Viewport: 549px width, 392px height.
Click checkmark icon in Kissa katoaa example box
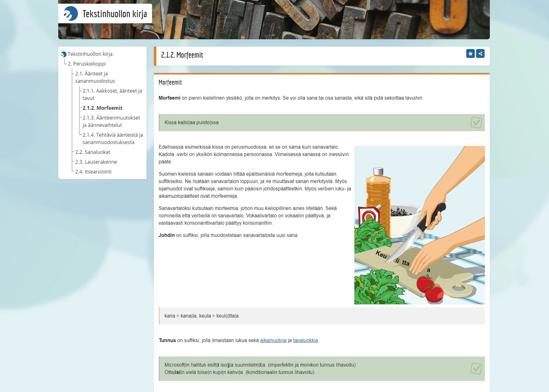coord(476,123)
